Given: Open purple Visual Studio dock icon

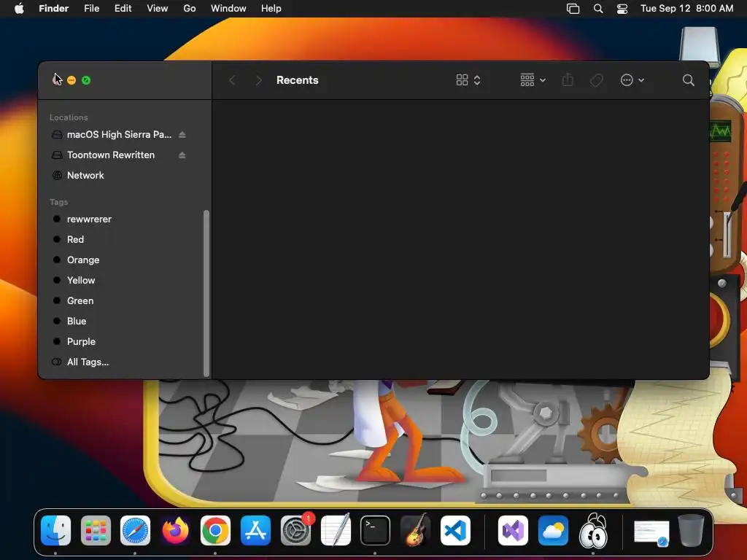Looking at the screenshot, I should click(513, 531).
